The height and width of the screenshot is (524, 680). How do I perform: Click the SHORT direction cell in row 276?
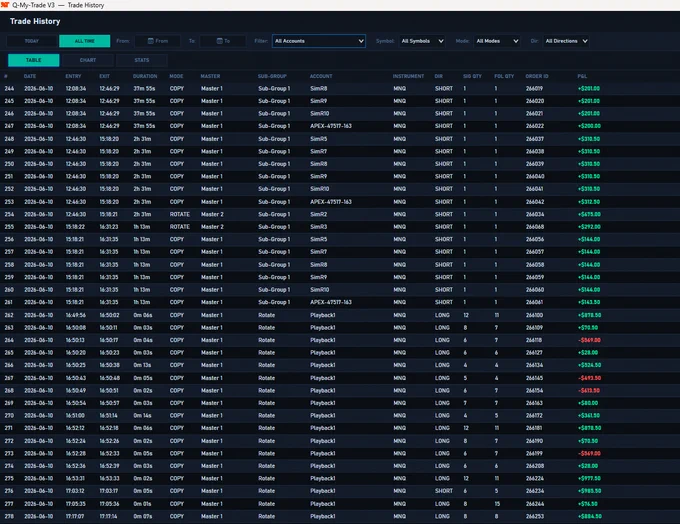click(x=444, y=491)
